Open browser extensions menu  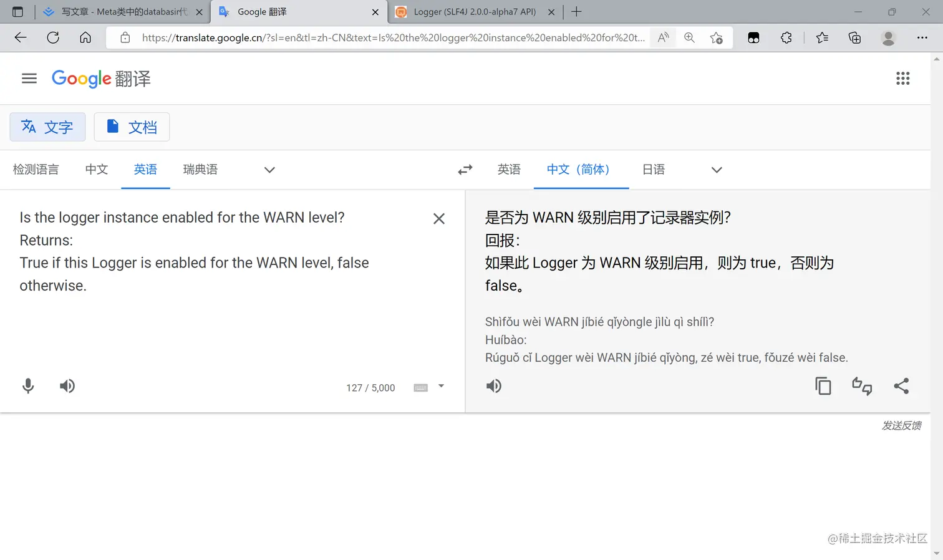coord(786,37)
